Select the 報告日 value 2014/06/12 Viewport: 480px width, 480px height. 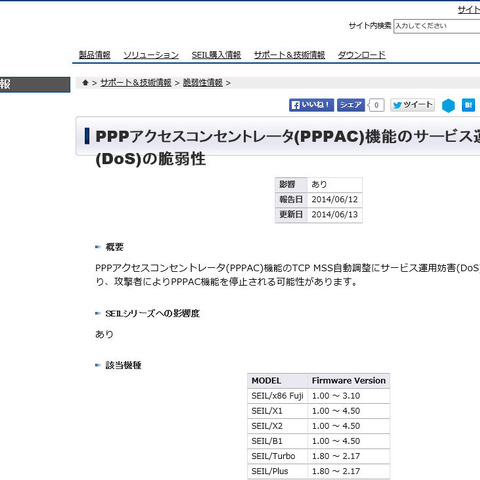(335, 199)
